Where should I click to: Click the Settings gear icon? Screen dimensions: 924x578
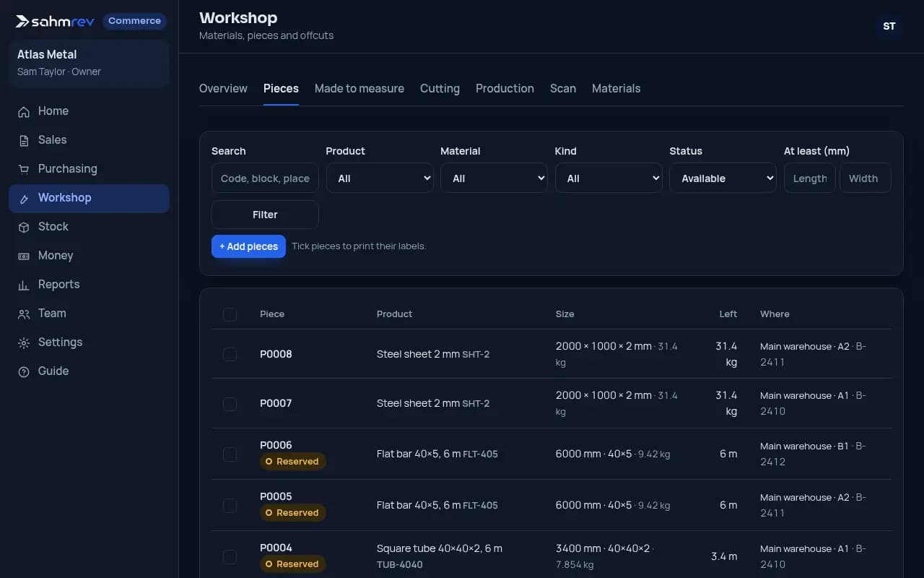click(x=24, y=342)
